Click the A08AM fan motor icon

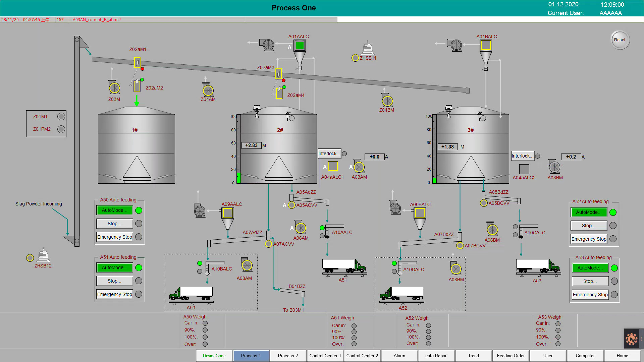click(247, 265)
